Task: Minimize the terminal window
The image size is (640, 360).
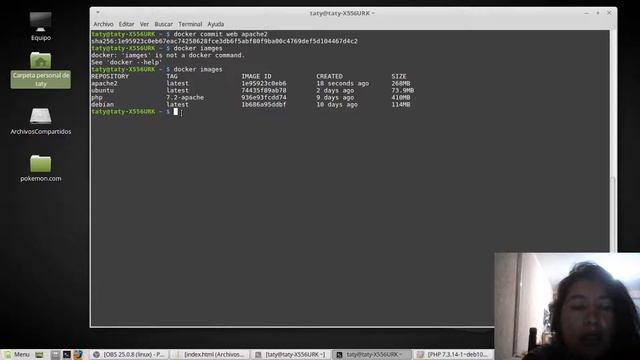Action: click(x=587, y=13)
